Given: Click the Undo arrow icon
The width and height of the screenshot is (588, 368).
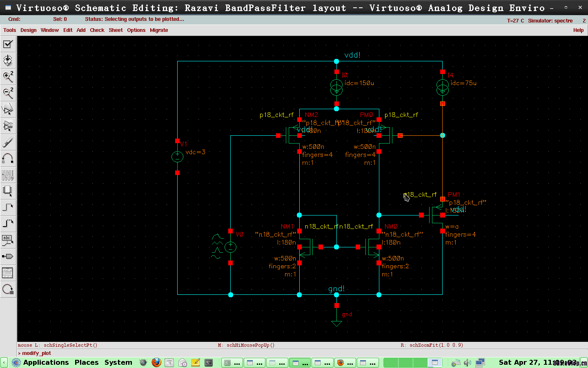Looking at the screenshot, I should pyautogui.click(x=8, y=159).
